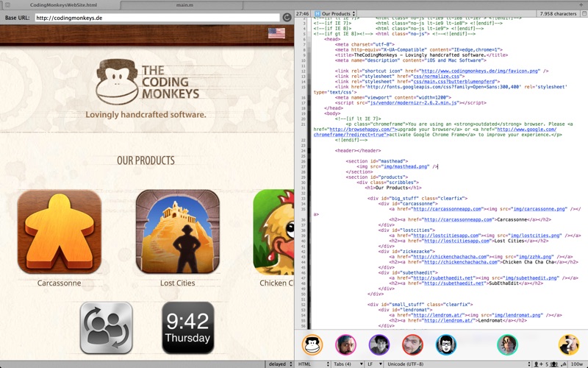This screenshot has height=368, width=588.
Task: Reload the web preview
Action: 287,17
